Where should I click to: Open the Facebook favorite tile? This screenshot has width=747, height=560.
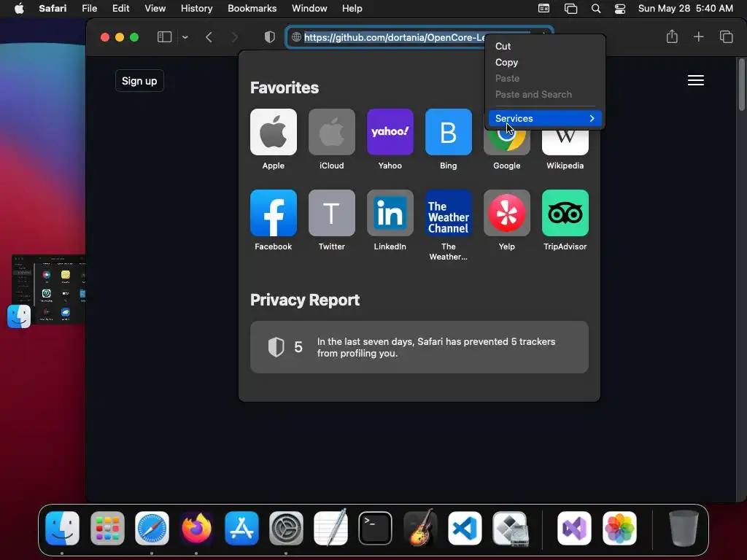tap(273, 213)
